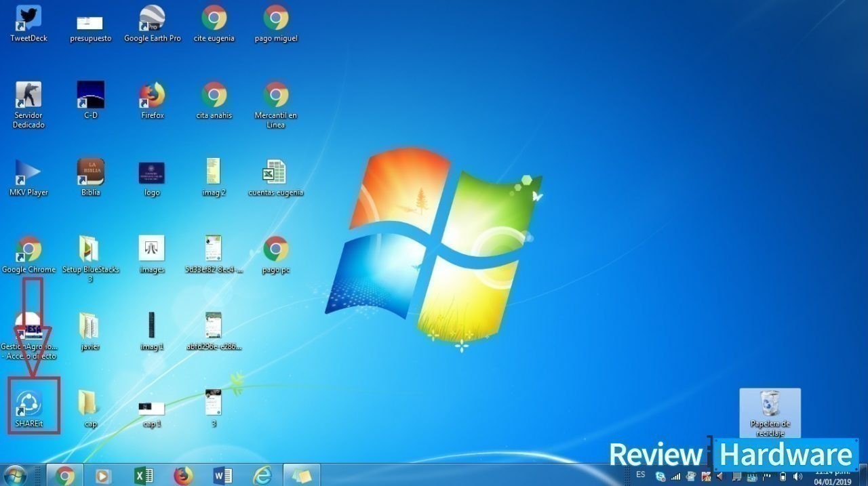
Task: Open the clock showing 04/01/2019
Action: 833,477
